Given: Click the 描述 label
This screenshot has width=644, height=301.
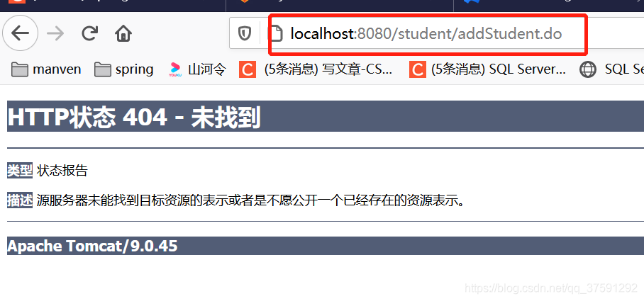Looking at the screenshot, I should pyautogui.click(x=20, y=200).
